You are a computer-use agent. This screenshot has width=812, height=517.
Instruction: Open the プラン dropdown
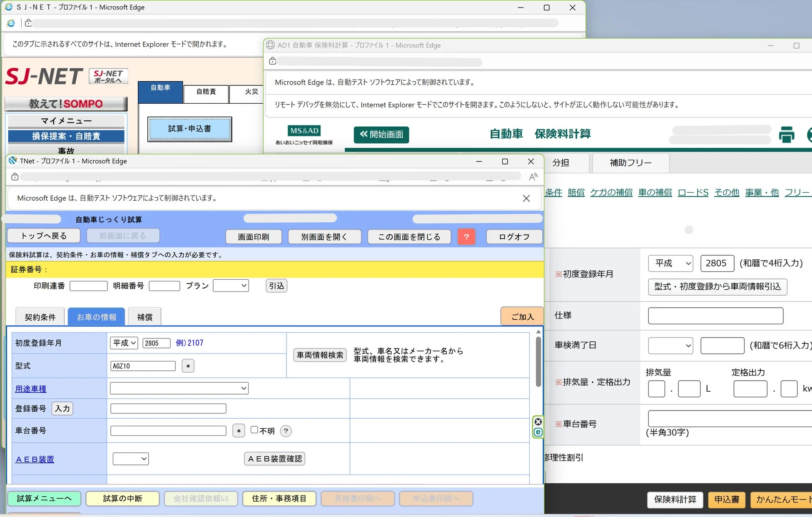point(231,286)
